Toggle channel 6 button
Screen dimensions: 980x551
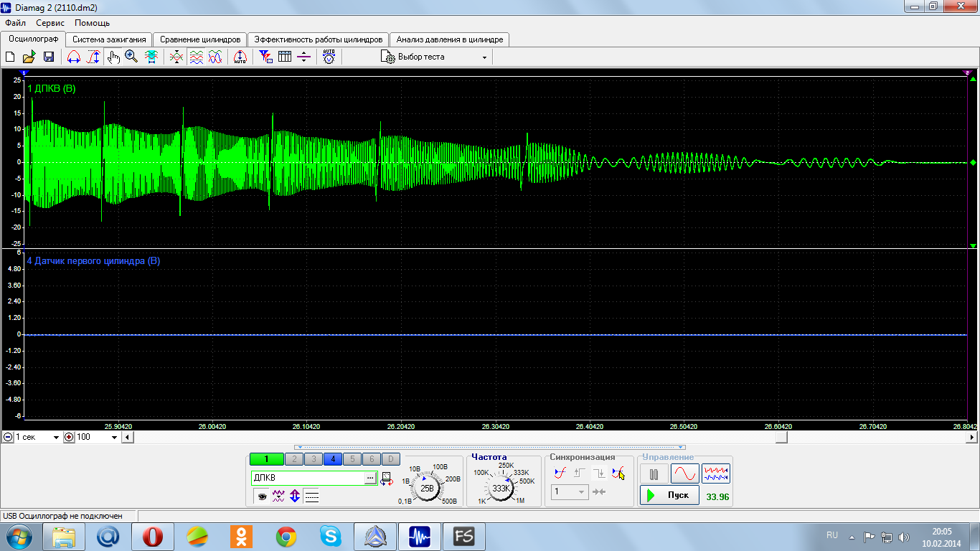371,459
